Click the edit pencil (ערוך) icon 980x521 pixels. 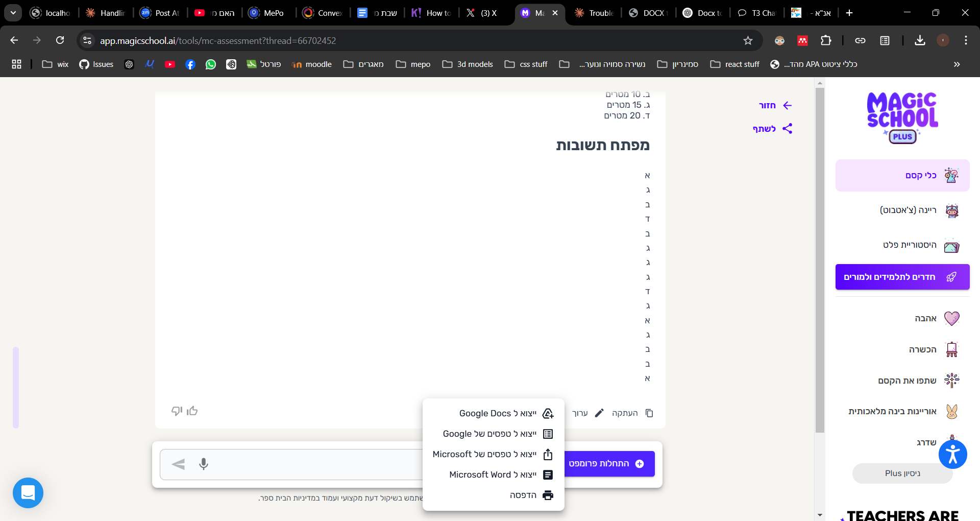(x=599, y=413)
